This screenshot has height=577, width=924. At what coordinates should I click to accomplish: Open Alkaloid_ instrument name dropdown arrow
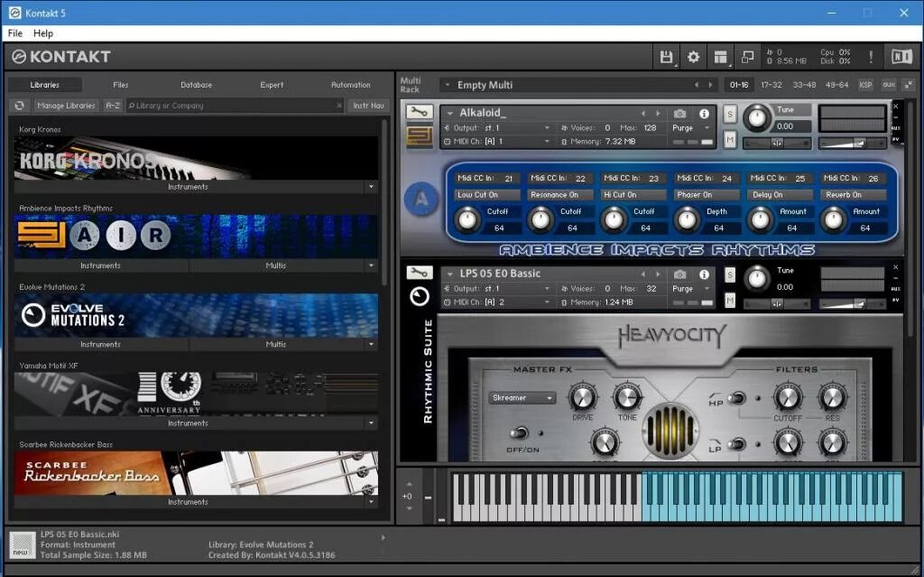point(450,113)
